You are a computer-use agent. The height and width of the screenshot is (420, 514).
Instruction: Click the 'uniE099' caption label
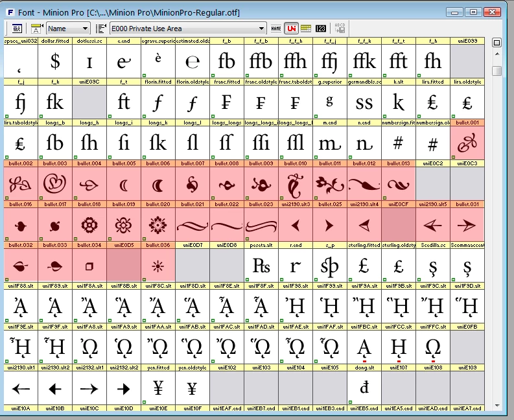pyautogui.click(x=467, y=41)
